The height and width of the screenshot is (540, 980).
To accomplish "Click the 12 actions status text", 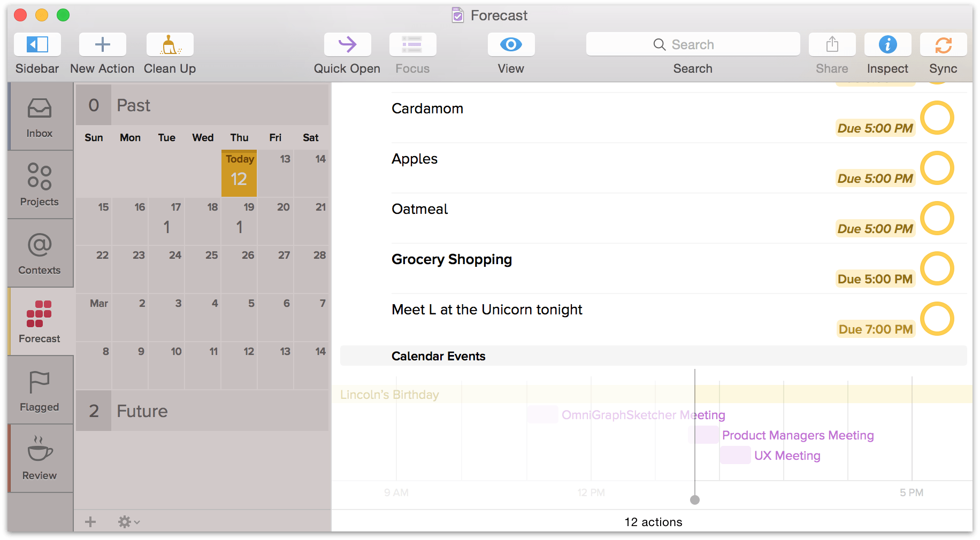I will pyautogui.click(x=653, y=522).
